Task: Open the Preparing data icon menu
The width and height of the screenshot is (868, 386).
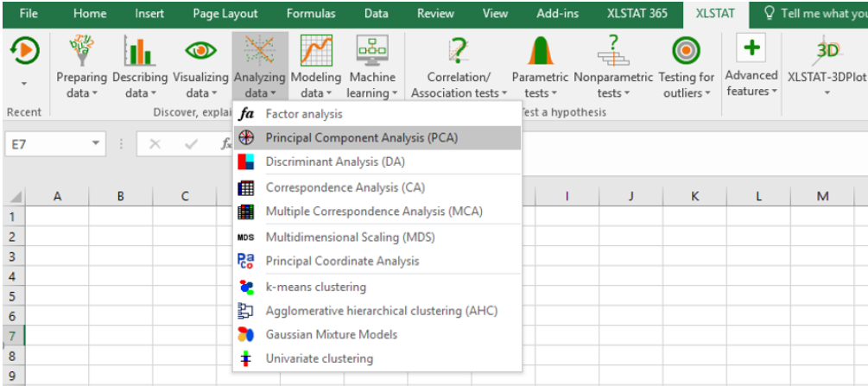Action: coord(82,52)
